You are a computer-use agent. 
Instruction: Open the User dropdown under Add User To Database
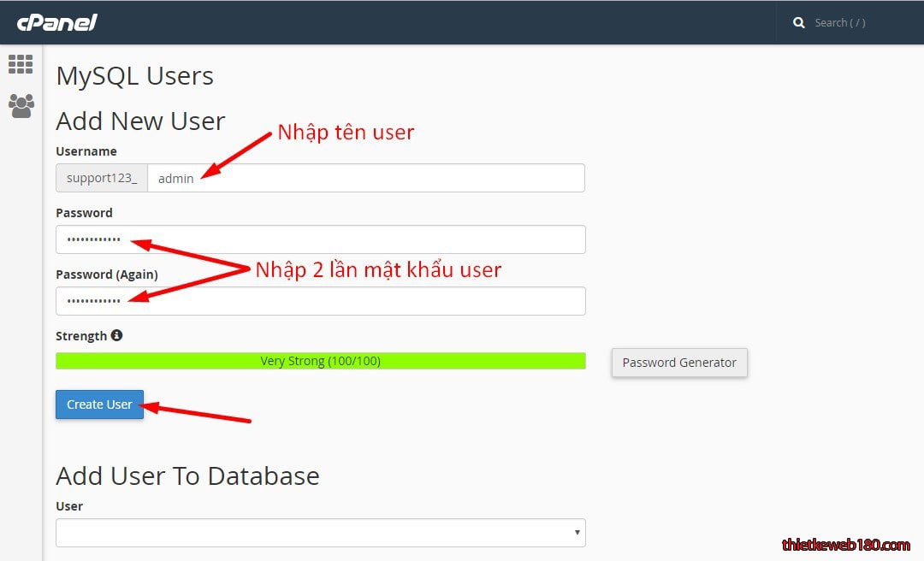coord(320,532)
